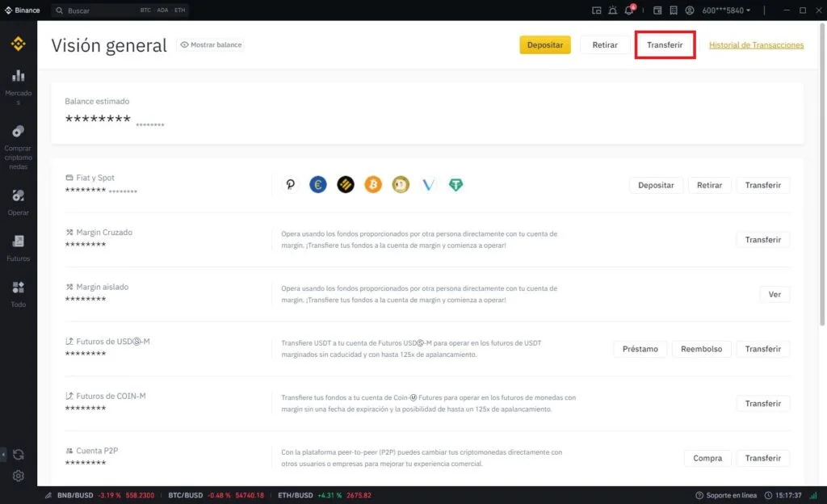Select the Tether coin icon

(x=455, y=184)
